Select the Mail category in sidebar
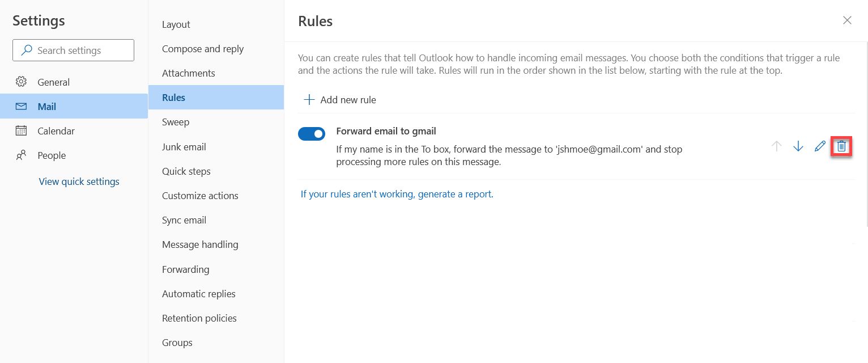 (x=47, y=107)
